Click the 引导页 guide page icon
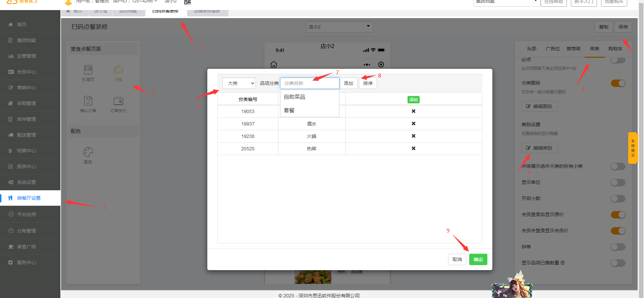This screenshot has width=644, height=298. (88, 70)
